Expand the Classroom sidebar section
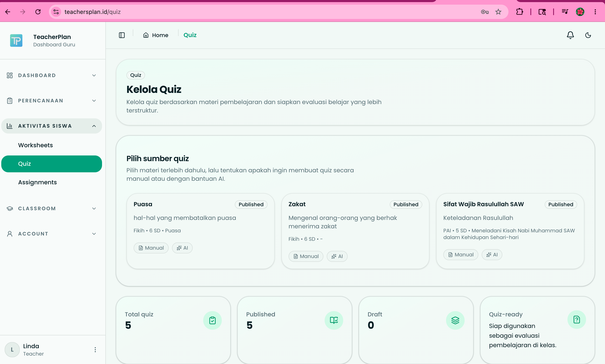The width and height of the screenshot is (605, 364). 52,209
